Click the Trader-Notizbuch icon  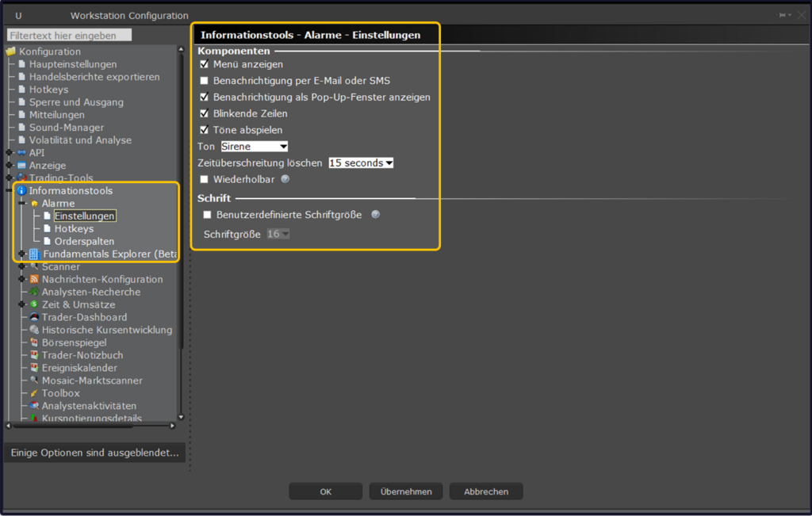click(x=34, y=355)
